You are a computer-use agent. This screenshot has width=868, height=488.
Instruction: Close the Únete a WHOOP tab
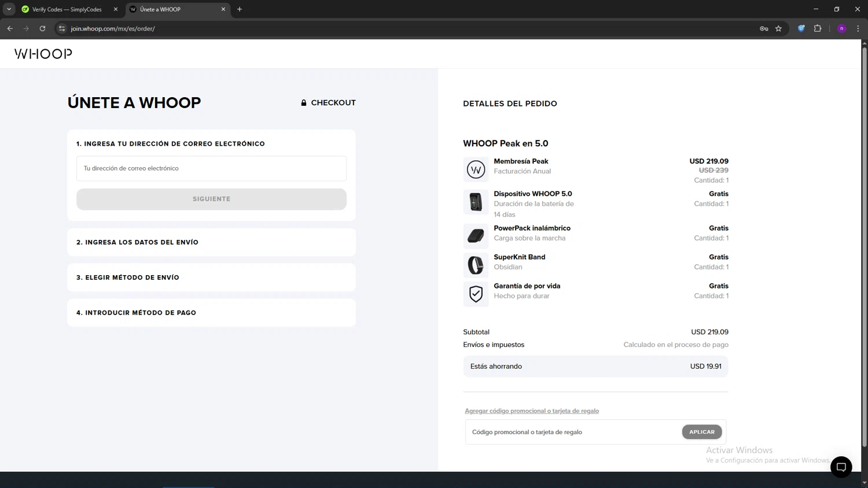223,9
